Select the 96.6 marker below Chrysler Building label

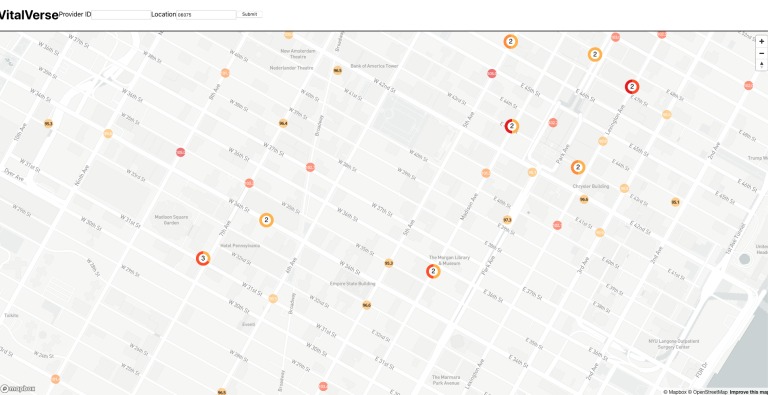coord(584,199)
